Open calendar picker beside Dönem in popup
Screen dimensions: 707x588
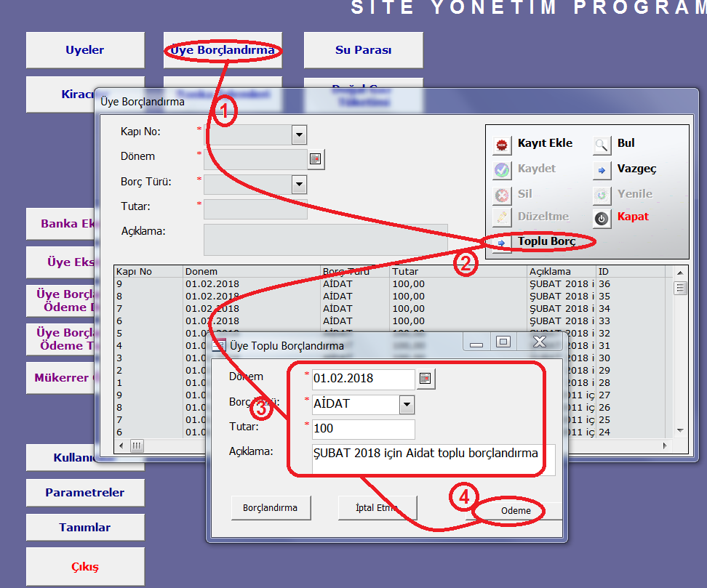[426, 378]
